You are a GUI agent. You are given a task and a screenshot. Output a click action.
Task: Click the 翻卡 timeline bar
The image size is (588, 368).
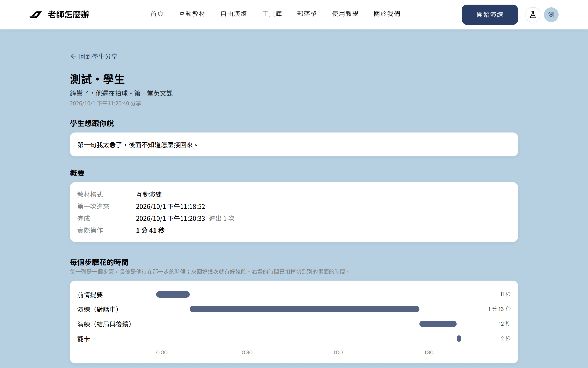tap(459, 339)
